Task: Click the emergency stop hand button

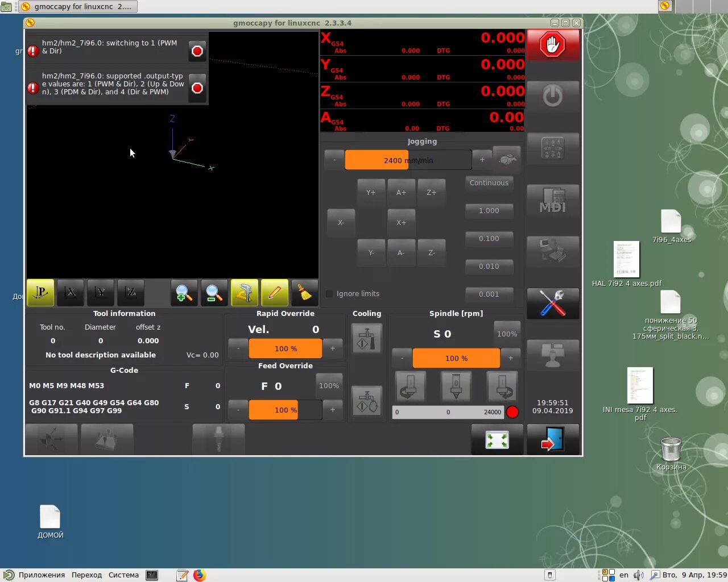Action: point(552,45)
